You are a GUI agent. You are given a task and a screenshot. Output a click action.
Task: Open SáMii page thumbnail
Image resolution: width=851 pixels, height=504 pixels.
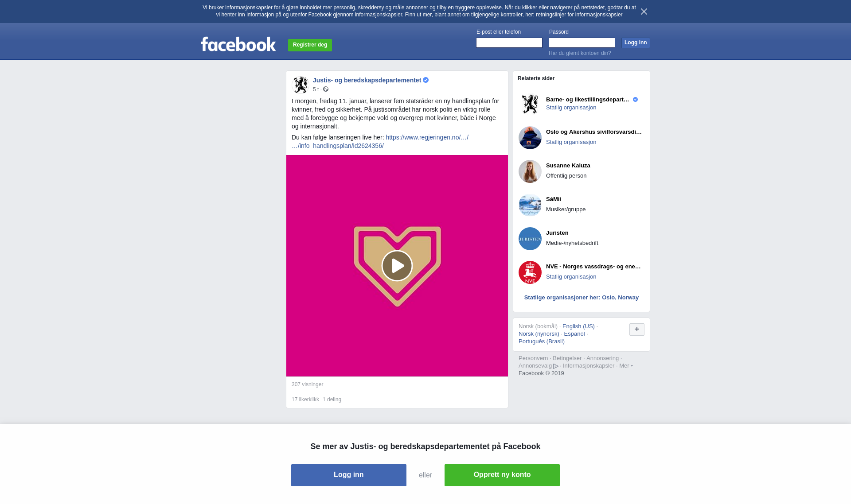(530, 205)
